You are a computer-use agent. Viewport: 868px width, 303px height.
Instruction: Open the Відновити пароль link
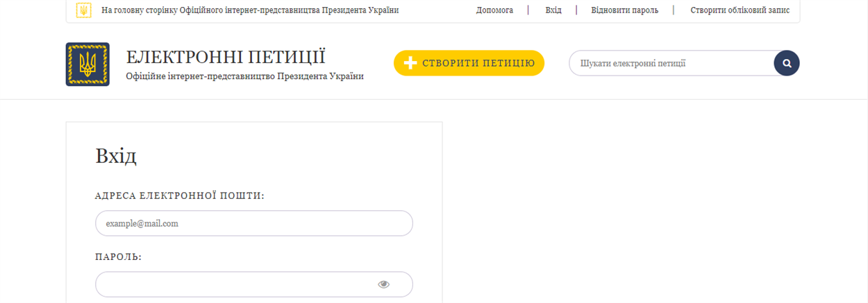pos(625,10)
